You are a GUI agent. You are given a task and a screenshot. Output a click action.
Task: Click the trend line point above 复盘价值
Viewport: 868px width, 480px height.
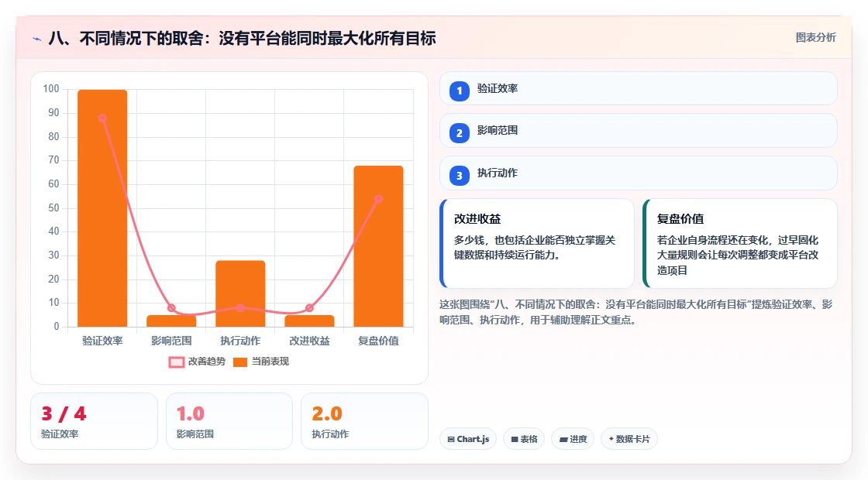(379, 199)
